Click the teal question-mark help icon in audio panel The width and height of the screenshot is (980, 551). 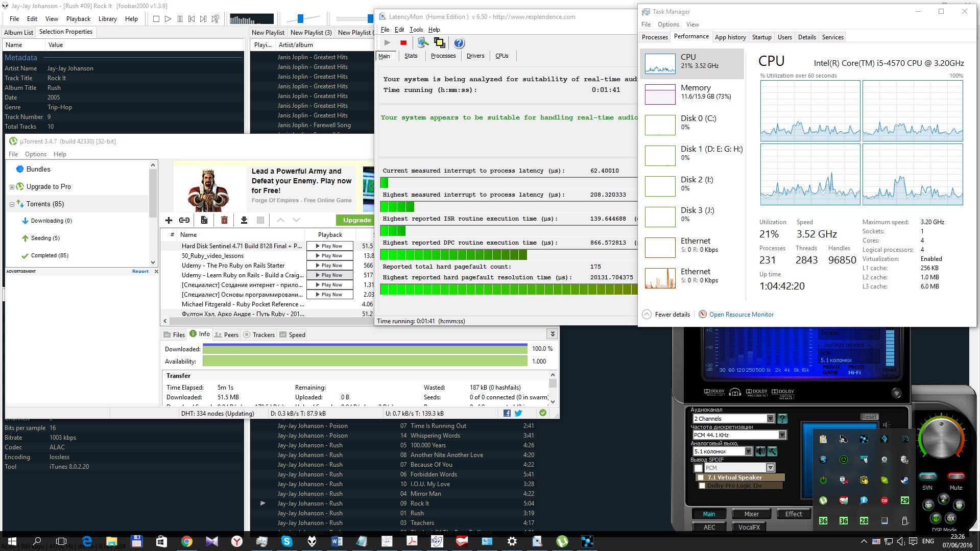click(782, 419)
